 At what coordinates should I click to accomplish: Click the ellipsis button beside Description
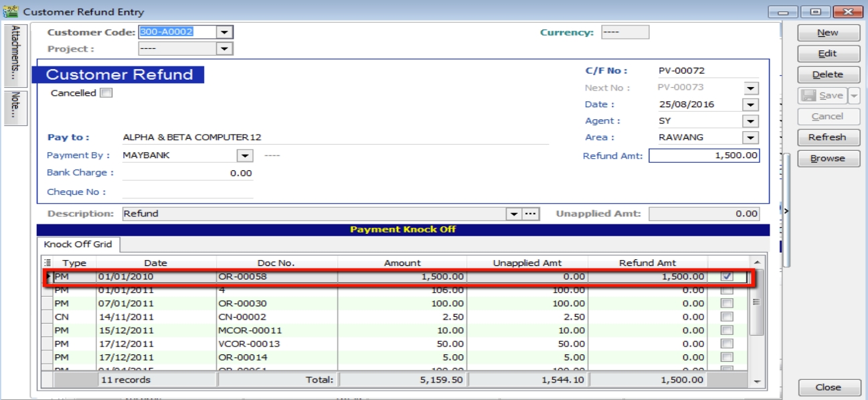531,214
